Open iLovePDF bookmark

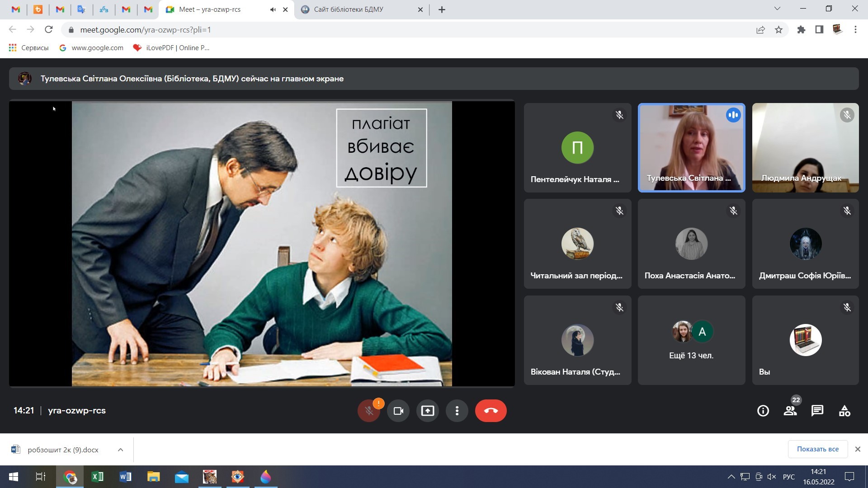tap(171, 48)
